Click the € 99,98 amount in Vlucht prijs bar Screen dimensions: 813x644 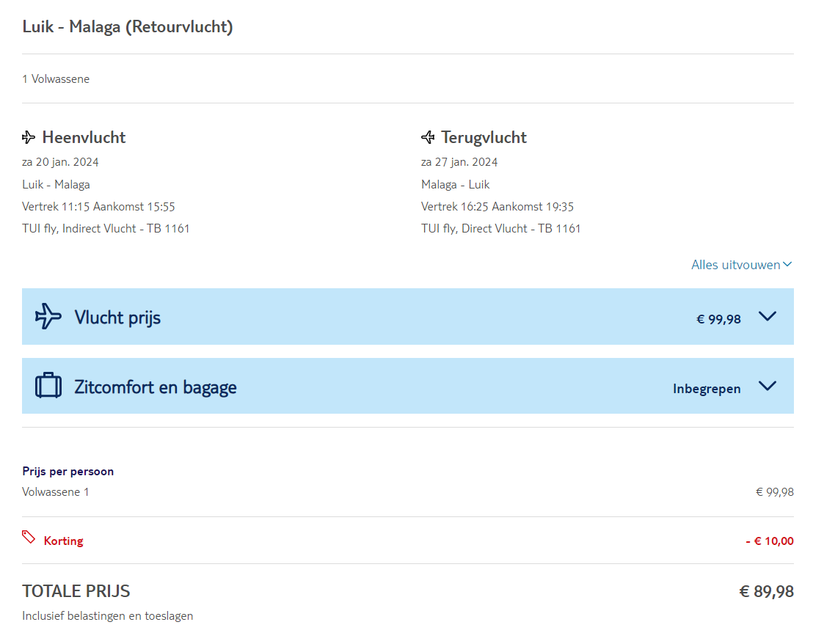718,319
